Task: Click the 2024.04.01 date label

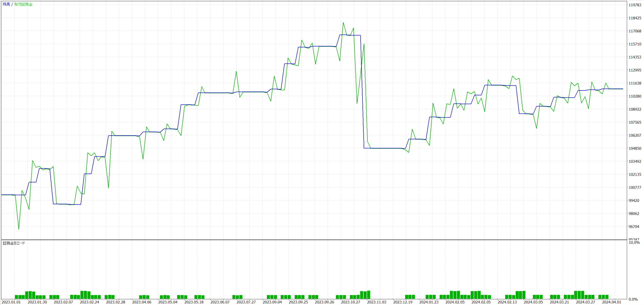Action: pos(612,302)
